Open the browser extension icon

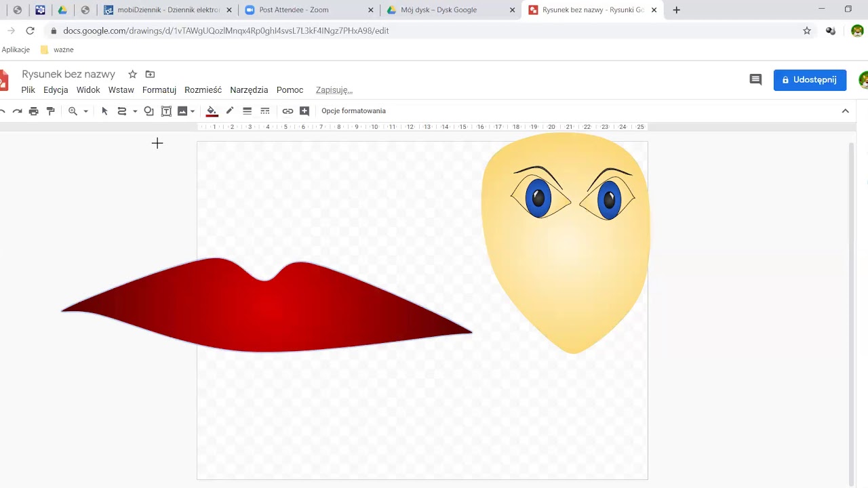pyautogui.click(x=831, y=31)
